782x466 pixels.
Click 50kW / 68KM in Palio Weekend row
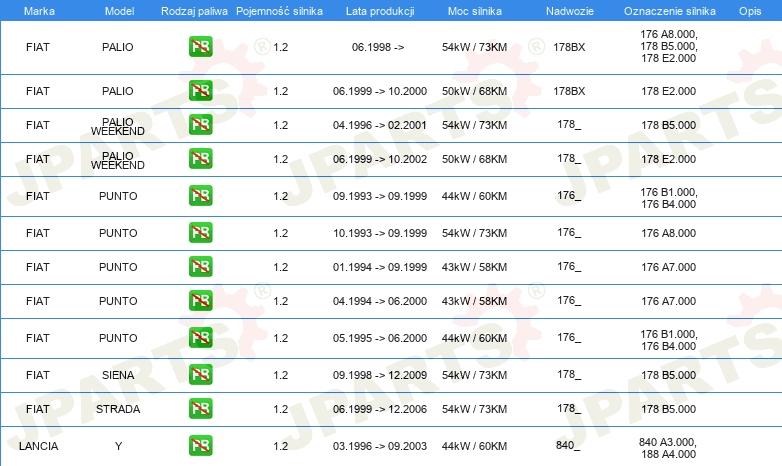pos(474,159)
